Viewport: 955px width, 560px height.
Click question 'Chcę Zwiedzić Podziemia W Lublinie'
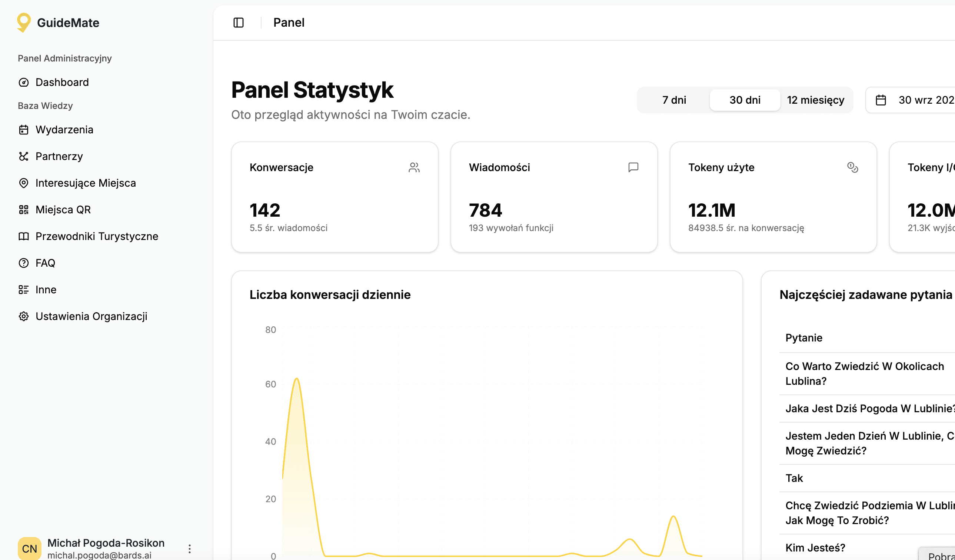pyautogui.click(x=870, y=513)
